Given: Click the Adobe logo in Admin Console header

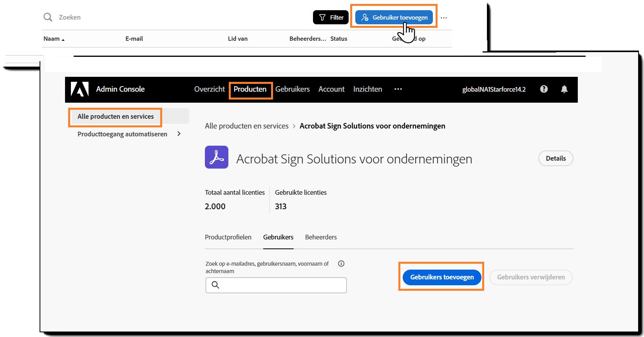Looking at the screenshot, I should (80, 89).
